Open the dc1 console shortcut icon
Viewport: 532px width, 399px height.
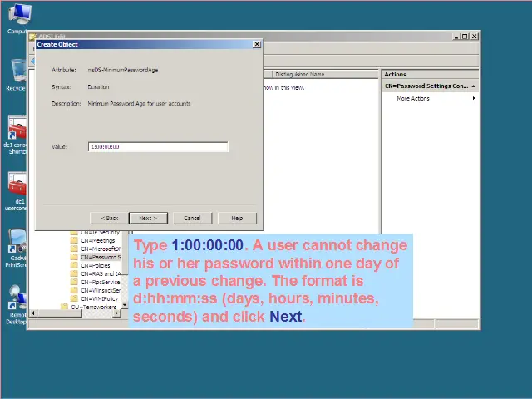[17, 131]
